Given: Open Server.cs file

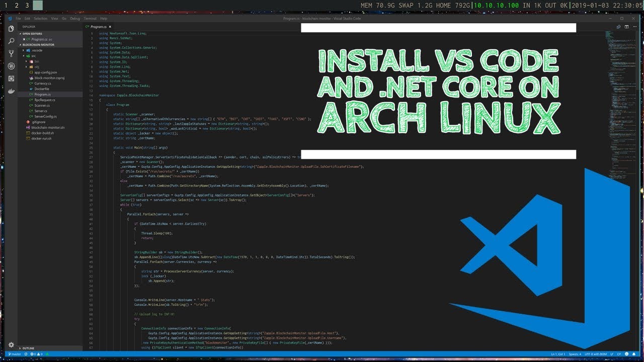Looking at the screenshot, I should tap(41, 111).
